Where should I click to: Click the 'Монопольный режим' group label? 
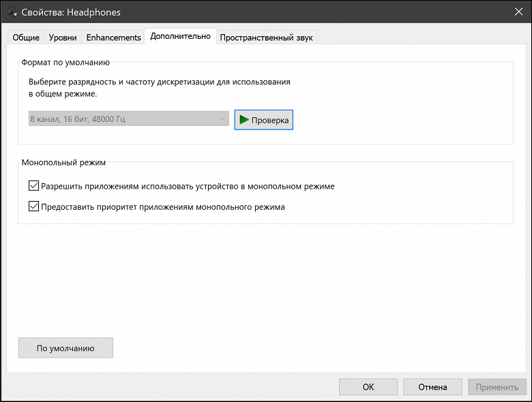coord(64,163)
